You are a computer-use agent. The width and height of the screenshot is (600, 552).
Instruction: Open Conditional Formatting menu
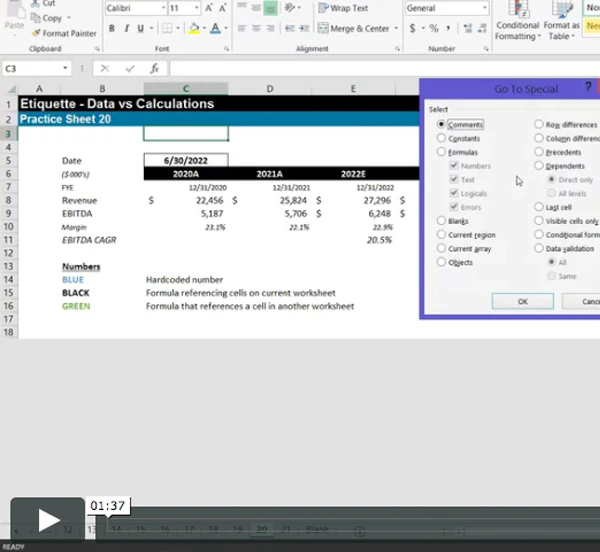click(x=518, y=21)
